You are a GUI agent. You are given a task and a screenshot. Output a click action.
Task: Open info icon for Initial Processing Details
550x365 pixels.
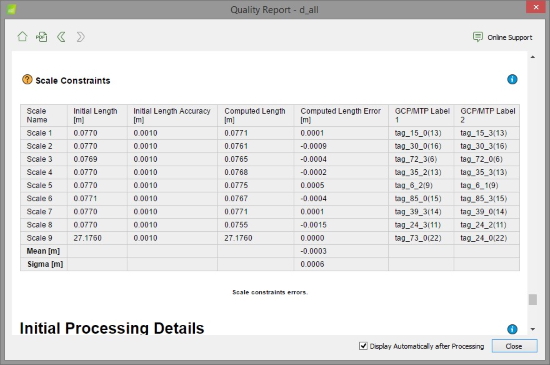click(512, 329)
